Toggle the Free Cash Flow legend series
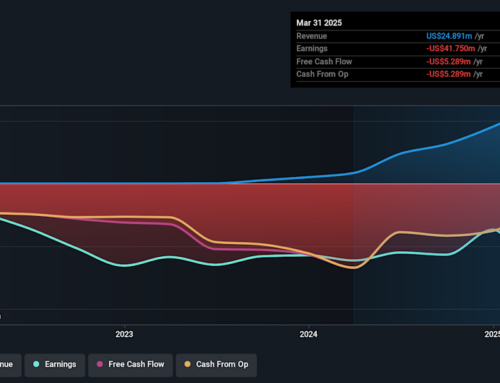Viewport: 500px width, 383px height. click(130, 365)
